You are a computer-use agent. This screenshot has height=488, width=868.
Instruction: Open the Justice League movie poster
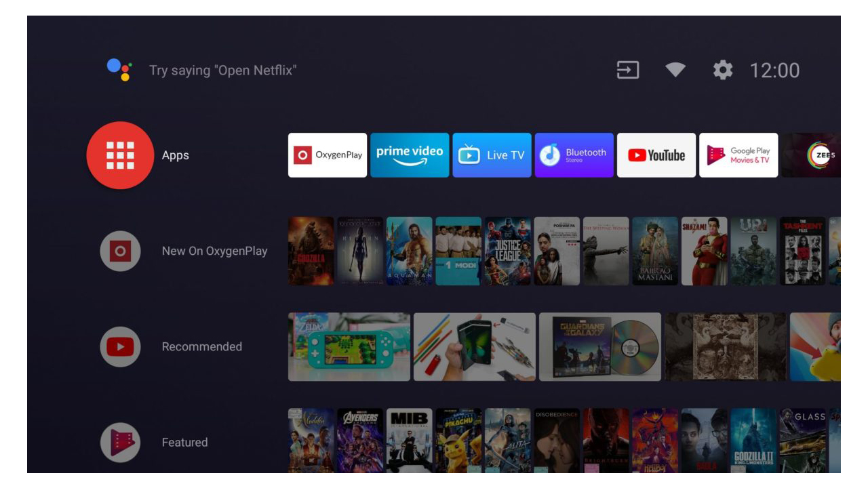508,251
